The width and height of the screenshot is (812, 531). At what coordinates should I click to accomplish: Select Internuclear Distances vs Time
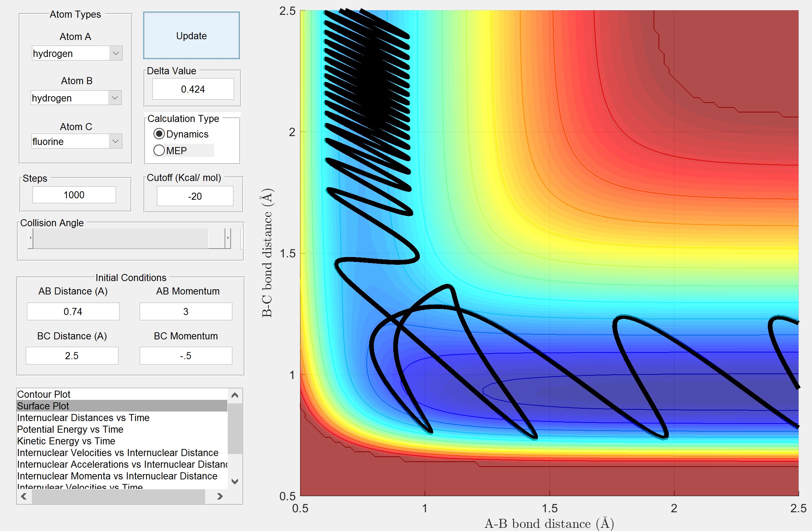83,418
